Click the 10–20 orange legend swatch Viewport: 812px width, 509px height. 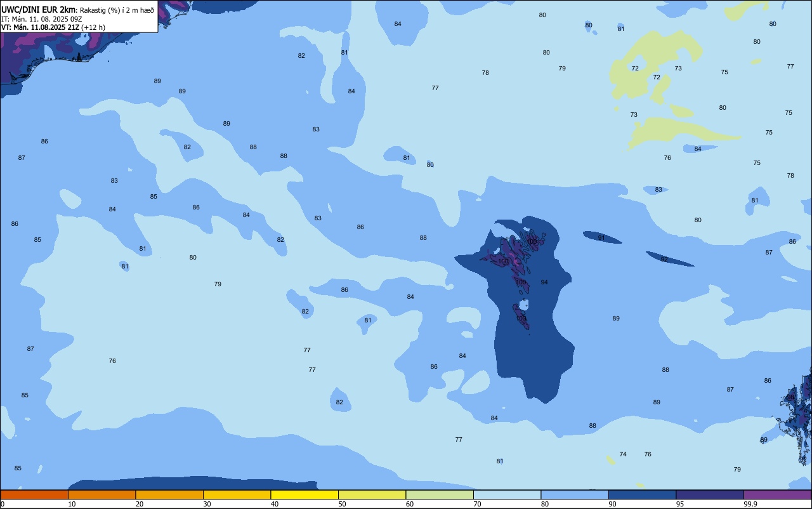[101, 494]
